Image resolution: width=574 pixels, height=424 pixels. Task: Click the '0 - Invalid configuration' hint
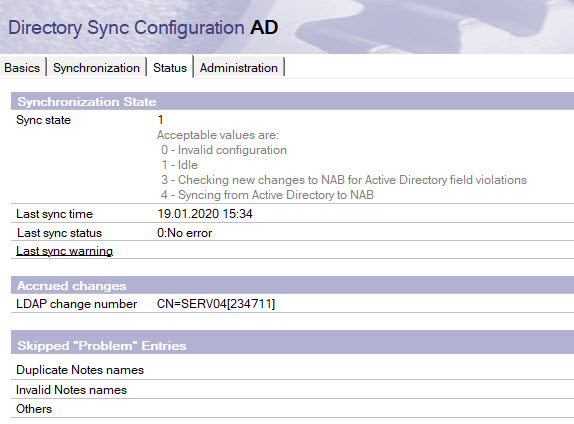click(224, 150)
